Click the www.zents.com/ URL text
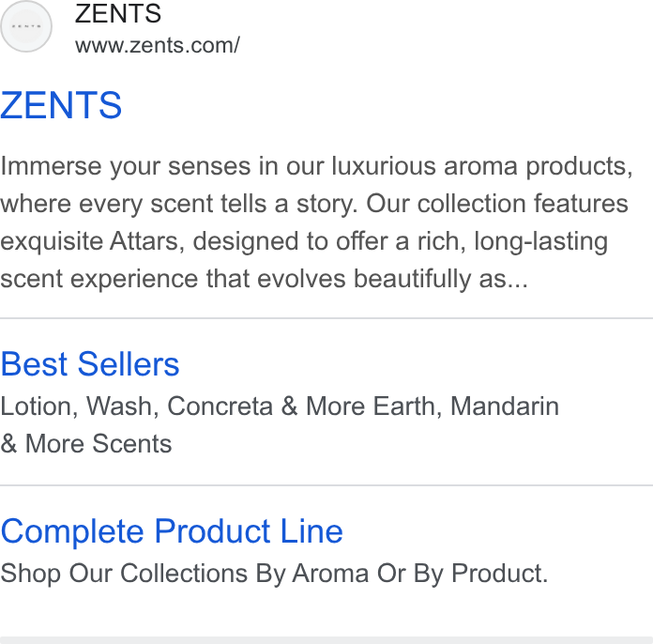 tap(158, 45)
